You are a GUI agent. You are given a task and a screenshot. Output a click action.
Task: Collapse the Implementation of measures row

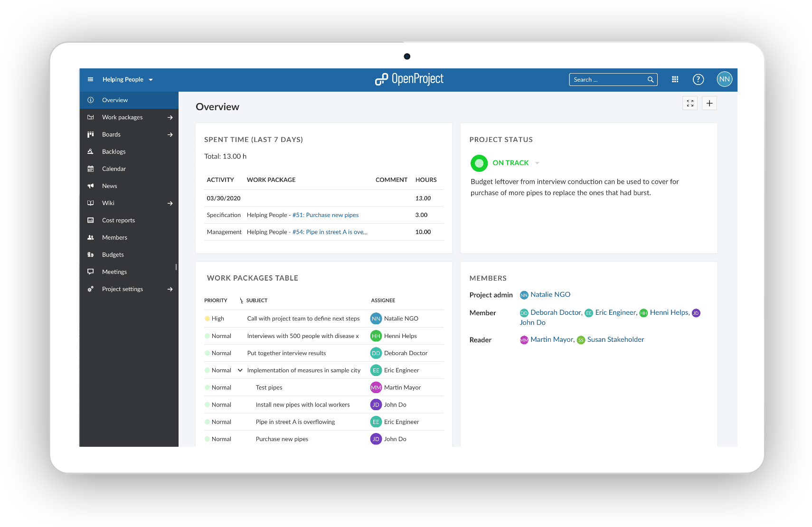[x=240, y=370]
